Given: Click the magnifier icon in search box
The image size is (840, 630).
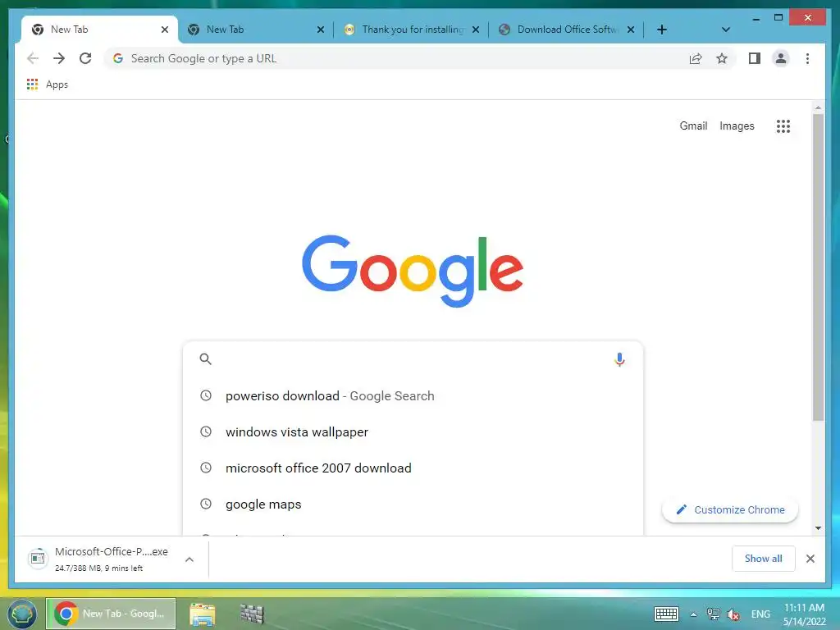Looking at the screenshot, I should tap(205, 359).
